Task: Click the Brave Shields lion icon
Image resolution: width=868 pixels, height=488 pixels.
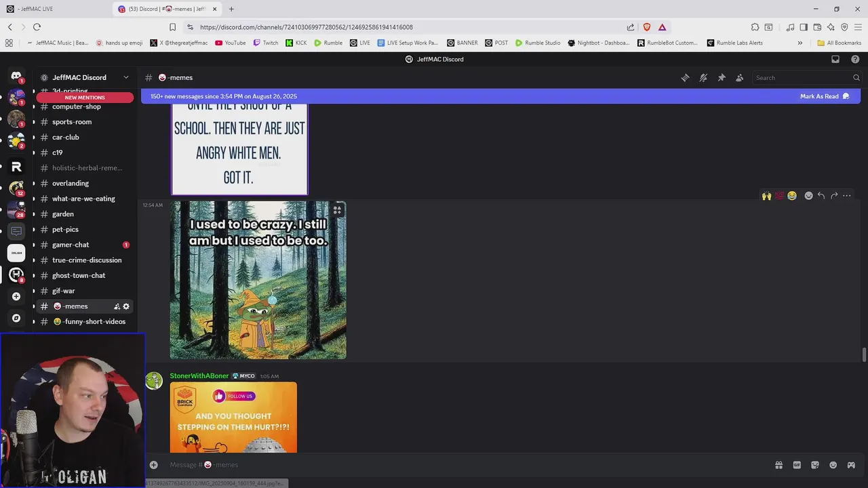Action: pos(647,27)
